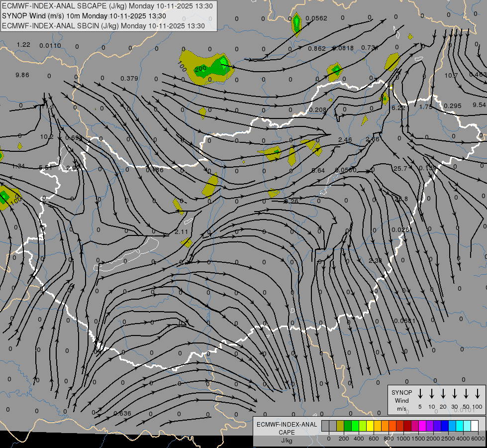Click the 20 m/s wind arrow in legend

(443, 394)
